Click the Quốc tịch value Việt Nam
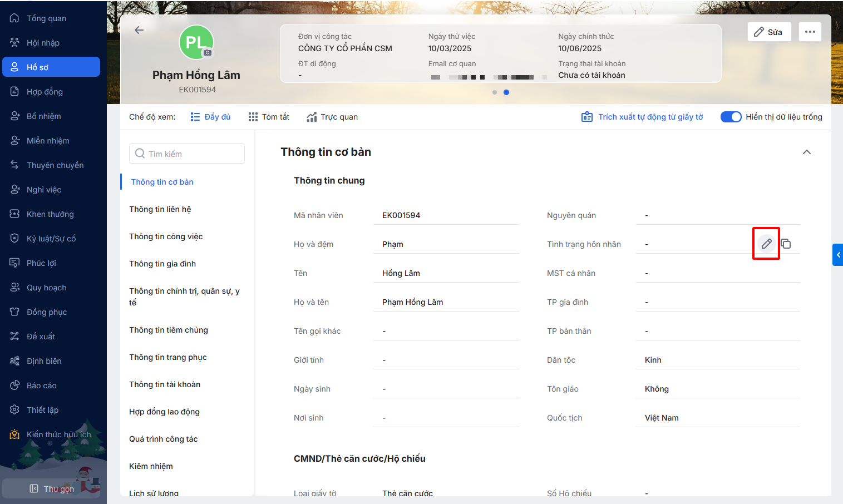The image size is (843, 504). [x=662, y=418]
